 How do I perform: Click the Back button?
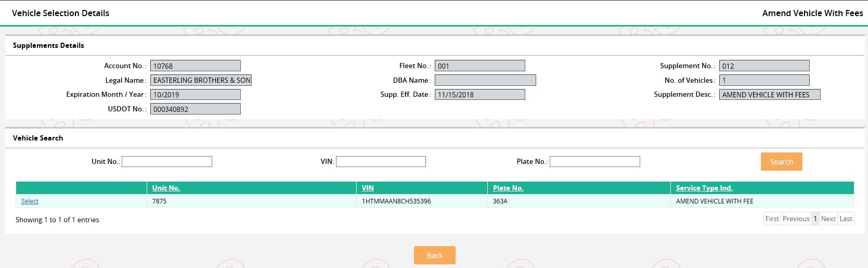434,255
